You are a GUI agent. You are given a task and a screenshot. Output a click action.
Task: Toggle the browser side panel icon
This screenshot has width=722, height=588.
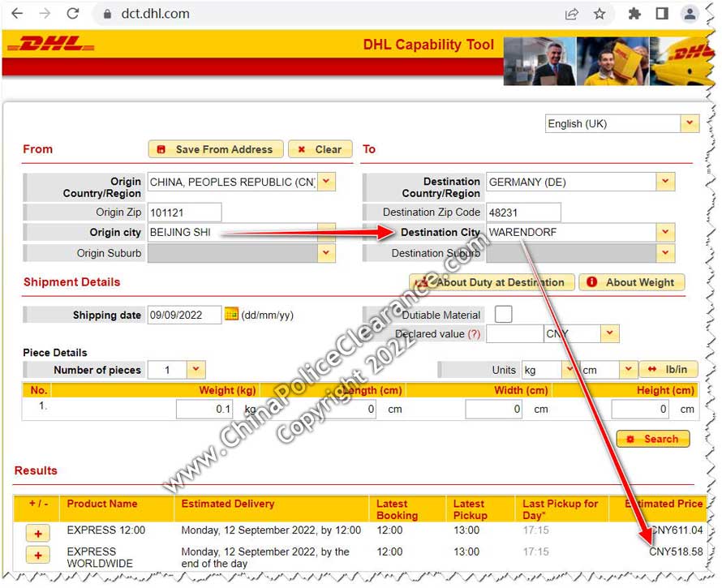(x=662, y=14)
